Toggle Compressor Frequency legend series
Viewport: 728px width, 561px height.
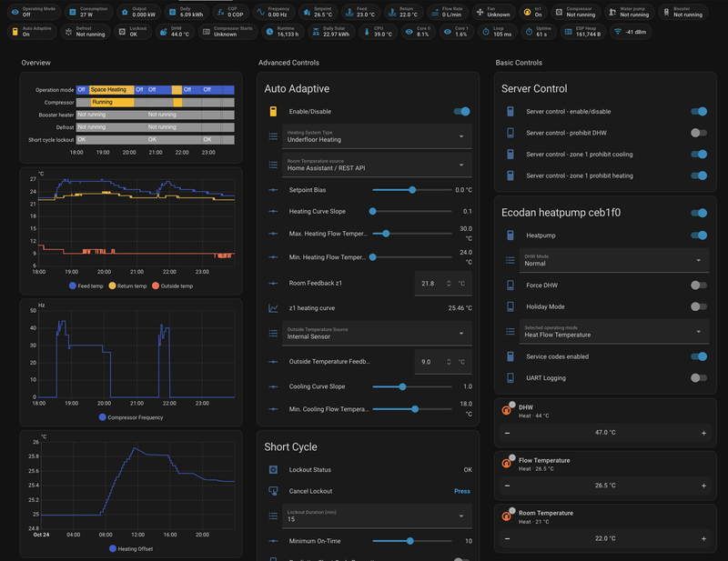pos(131,417)
